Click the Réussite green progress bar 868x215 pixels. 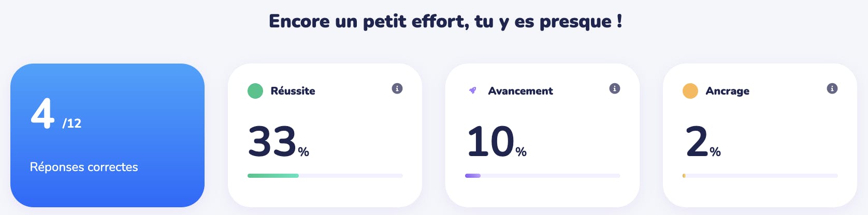point(325,176)
